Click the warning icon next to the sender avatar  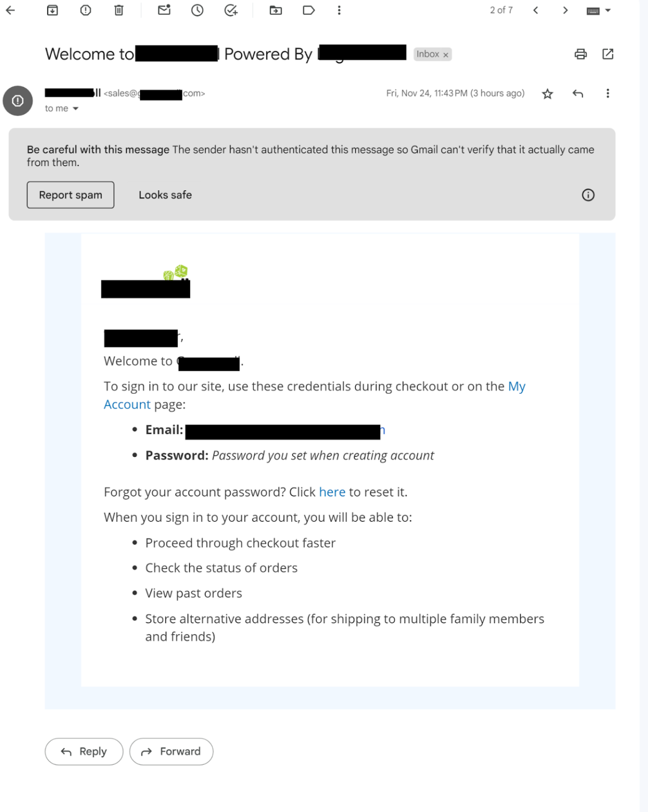pos(17,100)
